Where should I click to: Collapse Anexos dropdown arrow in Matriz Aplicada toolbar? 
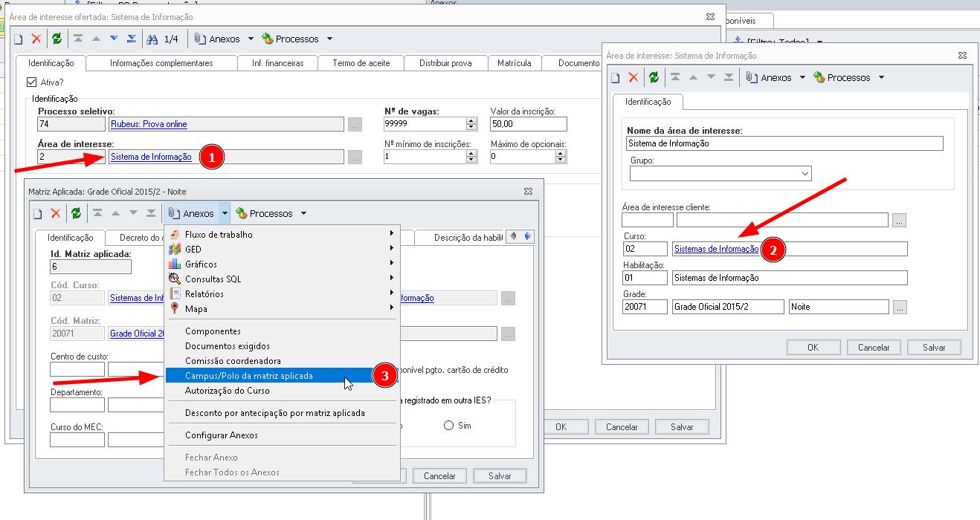coord(225,213)
